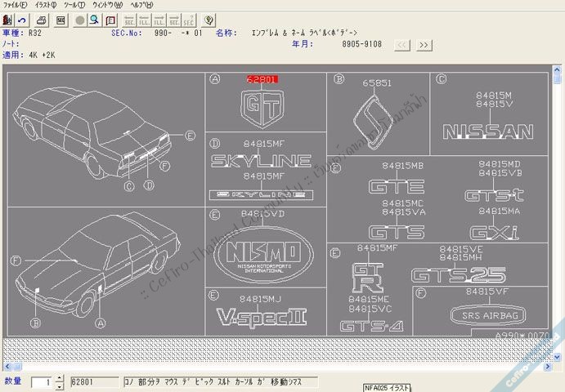The height and width of the screenshot is (392, 565).
Task: Open the ファイル(F) menu
Action: click(15, 5)
